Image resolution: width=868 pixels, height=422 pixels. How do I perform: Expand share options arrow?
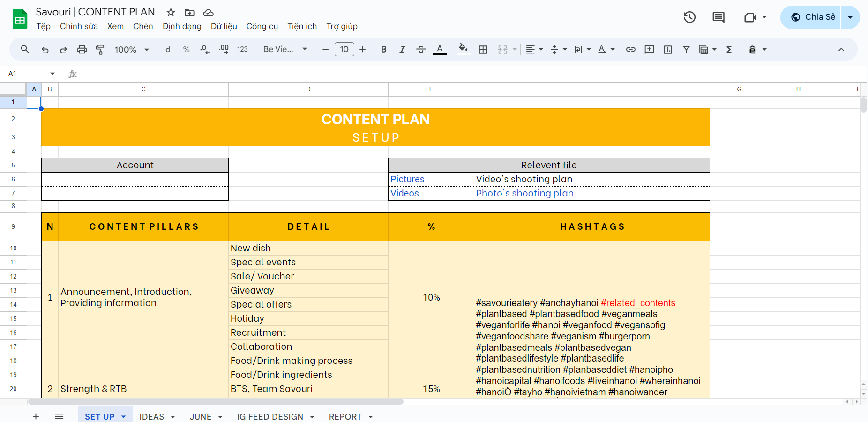click(x=850, y=17)
